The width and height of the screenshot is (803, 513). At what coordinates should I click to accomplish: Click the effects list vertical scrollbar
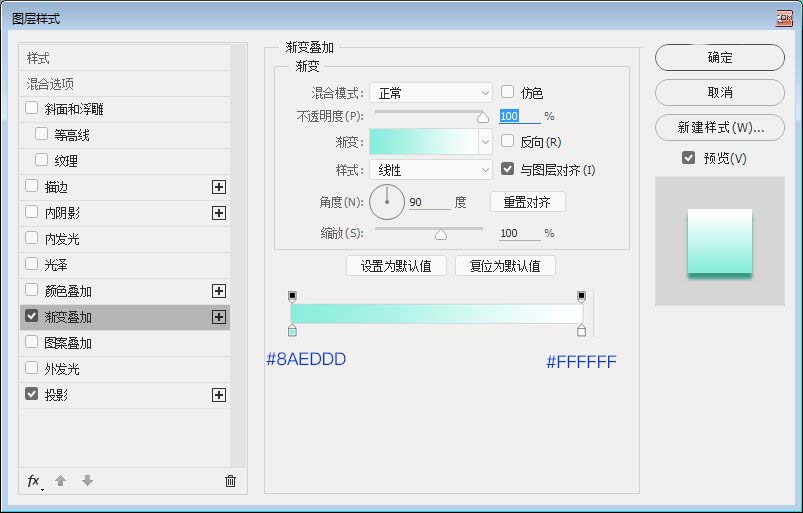tap(238, 256)
